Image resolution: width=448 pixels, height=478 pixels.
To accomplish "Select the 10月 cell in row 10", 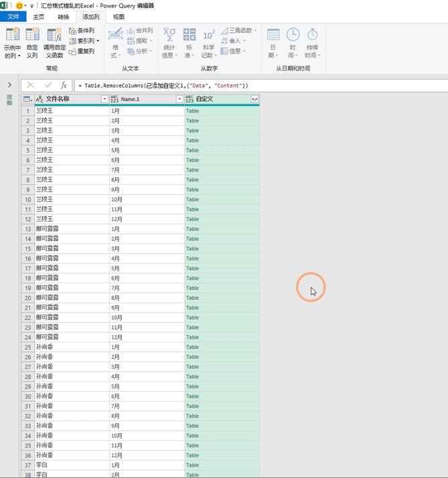I will [147, 200].
